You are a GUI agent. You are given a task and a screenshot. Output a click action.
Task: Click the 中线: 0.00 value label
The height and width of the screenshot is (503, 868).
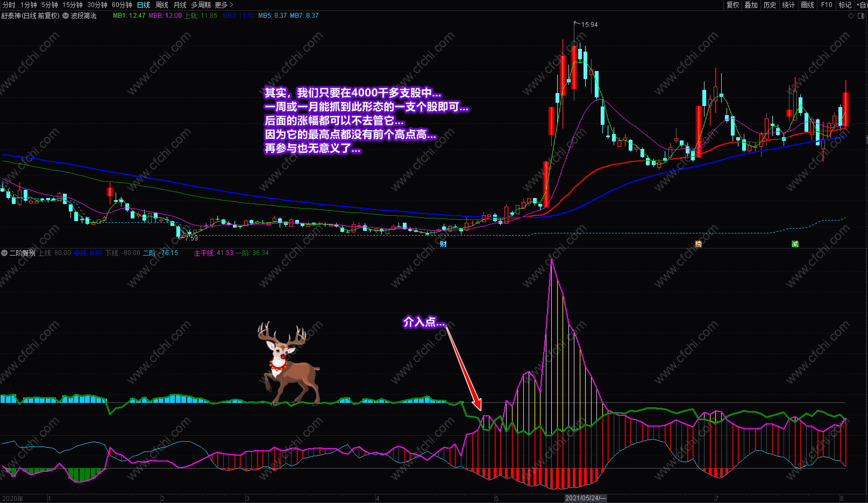tap(88, 253)
